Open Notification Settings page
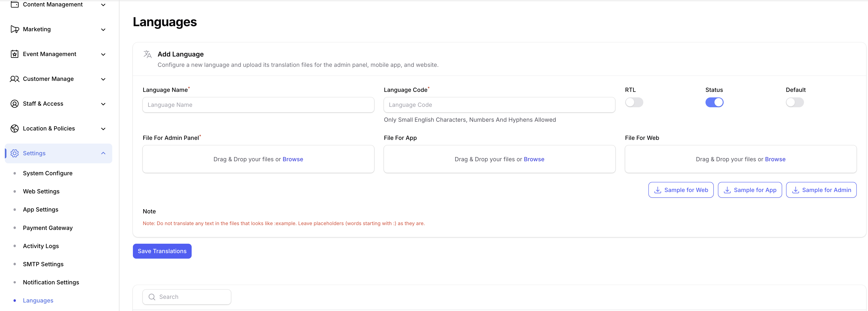Image resolution: width=868 pixels, height=311 pixels. point(51,282)
